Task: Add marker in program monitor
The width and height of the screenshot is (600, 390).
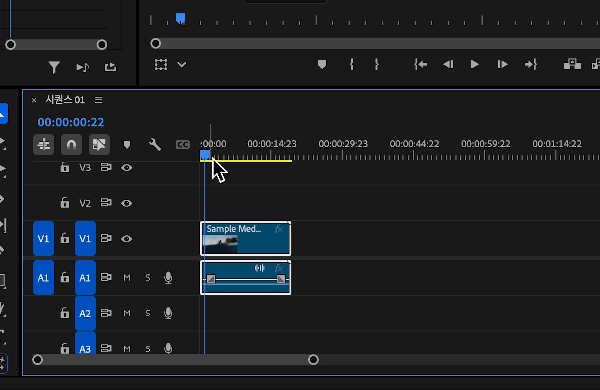Action: tap(322, 64)
